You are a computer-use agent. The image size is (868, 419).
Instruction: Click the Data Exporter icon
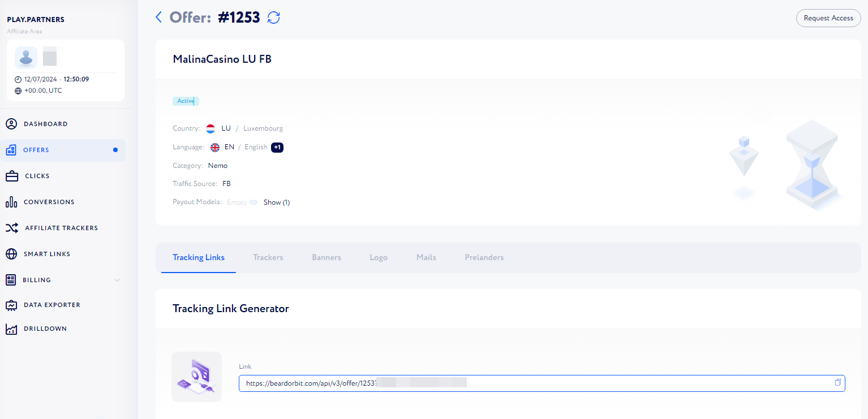[x=11, y=305]
